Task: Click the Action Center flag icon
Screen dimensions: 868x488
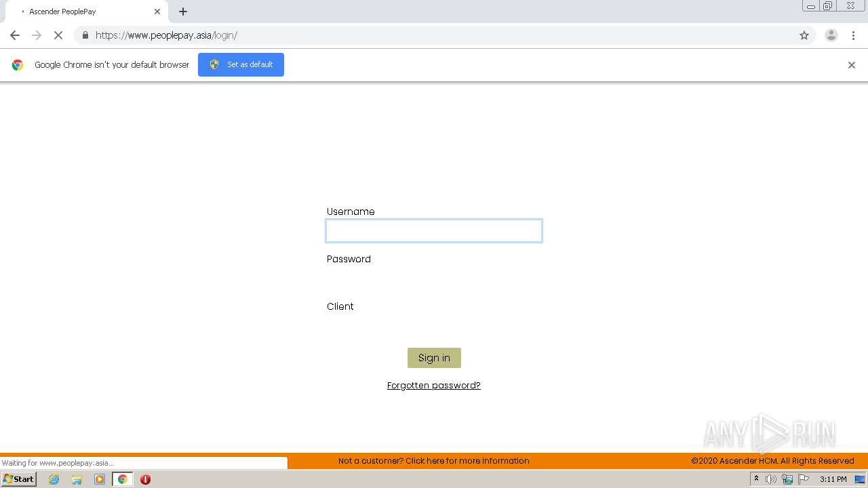Action: tap(804, 479)
